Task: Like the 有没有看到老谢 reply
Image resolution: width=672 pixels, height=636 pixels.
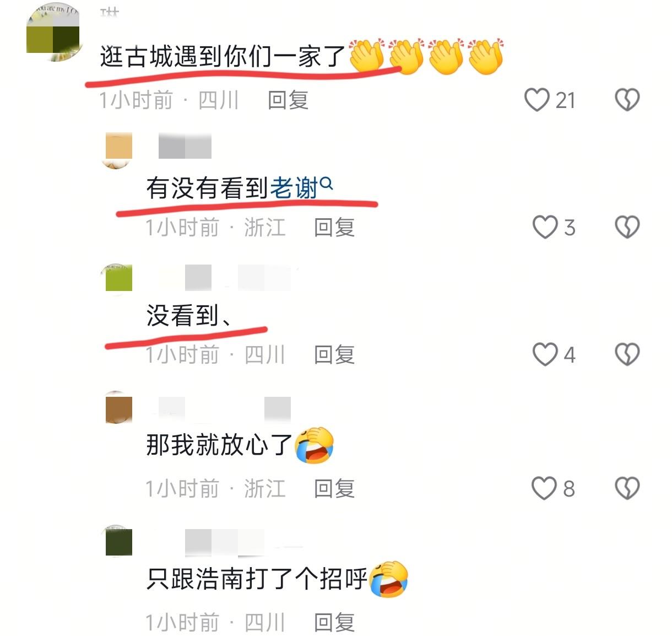Action: 545,227
